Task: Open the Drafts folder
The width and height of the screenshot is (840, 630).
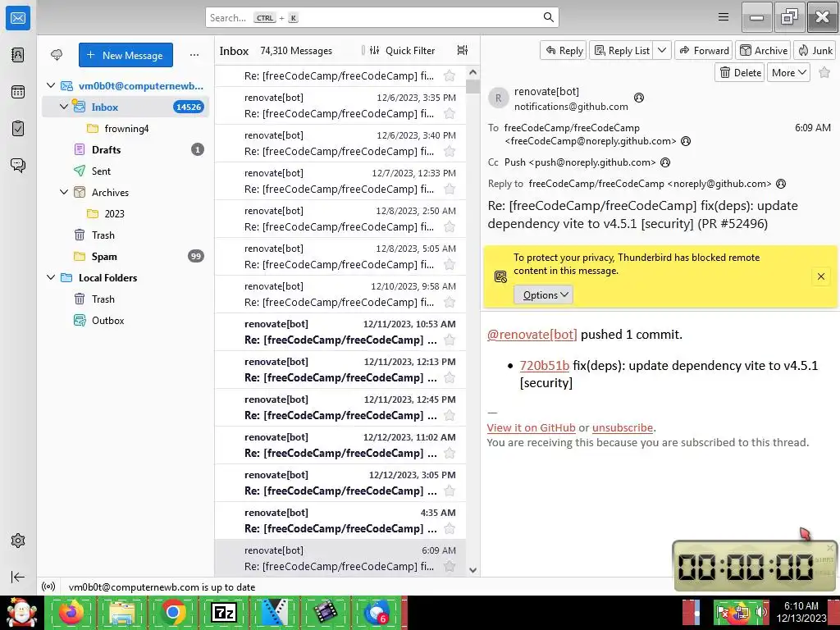Action: pos(126,149)
